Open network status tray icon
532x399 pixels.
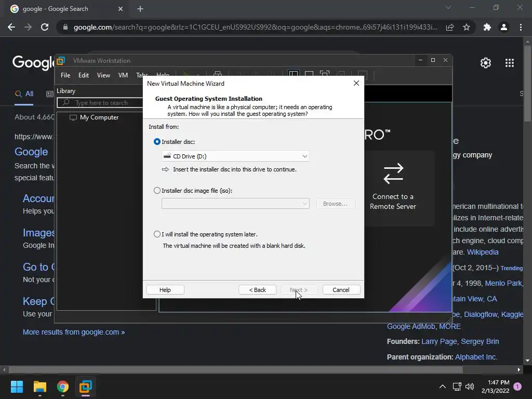pyautogui.click(x=457, y=387)
